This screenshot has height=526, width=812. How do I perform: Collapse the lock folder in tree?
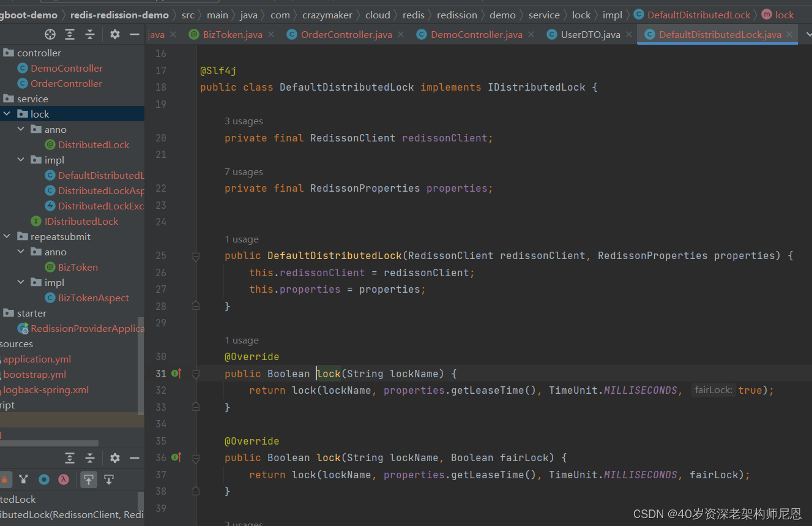pos(7,114)
